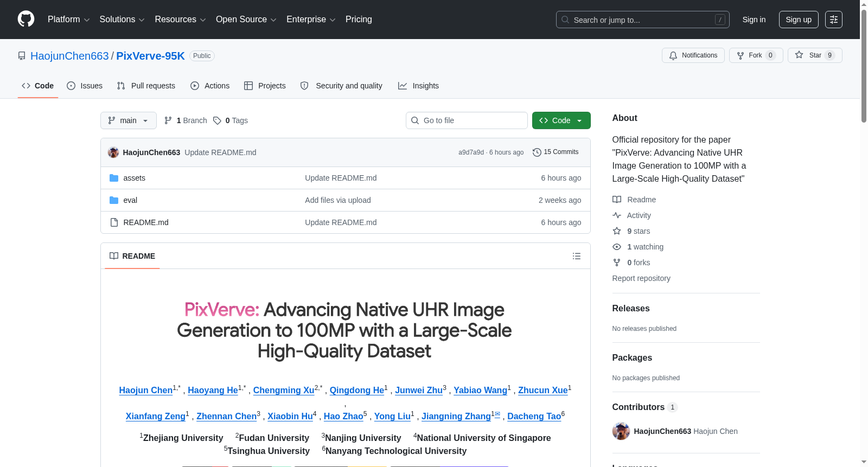Click the assets folder icon
Screen dimensions: 868x467
(x=114, y=178)
